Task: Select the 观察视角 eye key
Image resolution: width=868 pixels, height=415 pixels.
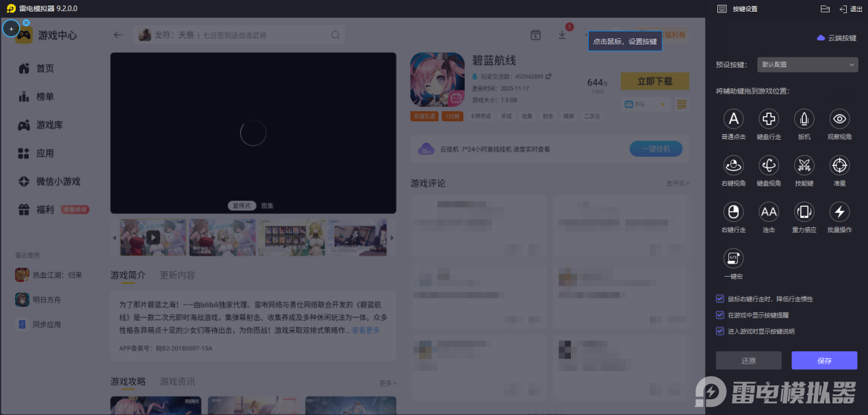Action: pyautogui.click(x=840, y=119)
